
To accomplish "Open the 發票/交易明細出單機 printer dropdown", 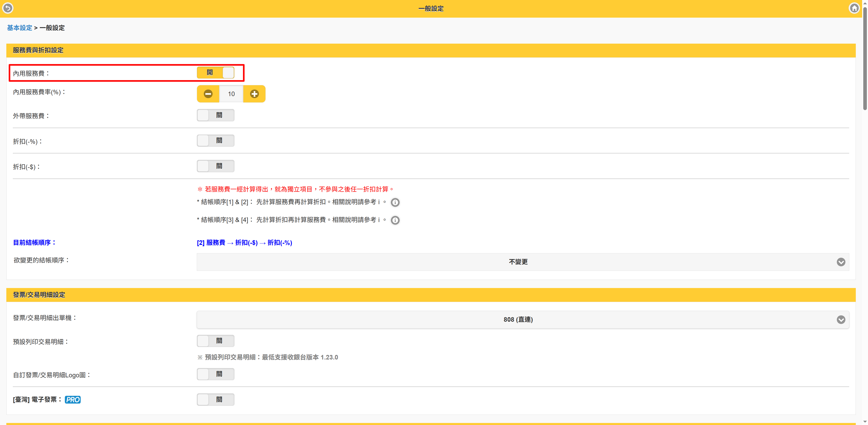I will coord(518,320).
